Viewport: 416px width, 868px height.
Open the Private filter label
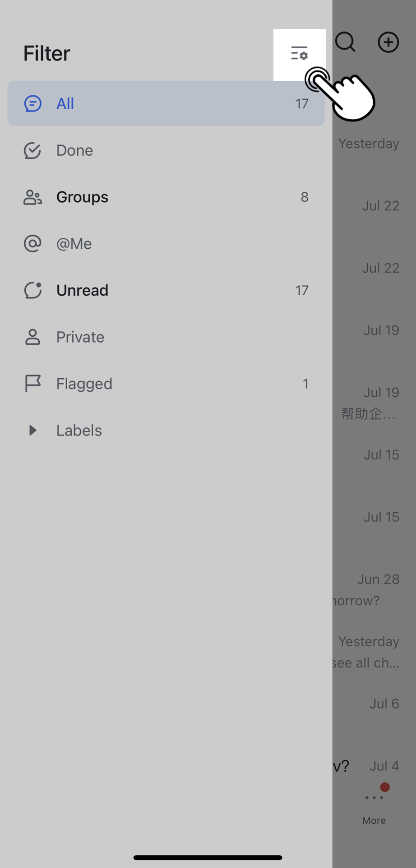click(x=80, y=337)
